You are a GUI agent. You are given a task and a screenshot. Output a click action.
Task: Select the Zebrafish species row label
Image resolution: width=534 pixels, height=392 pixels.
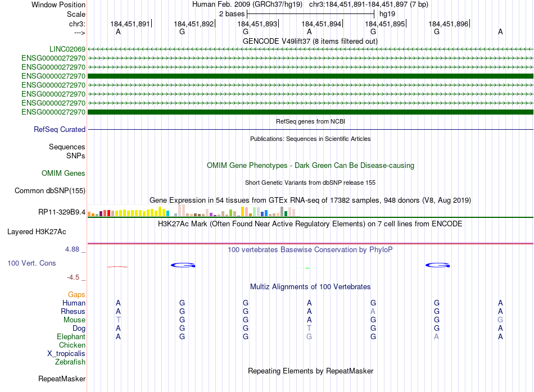pos(70,362)
